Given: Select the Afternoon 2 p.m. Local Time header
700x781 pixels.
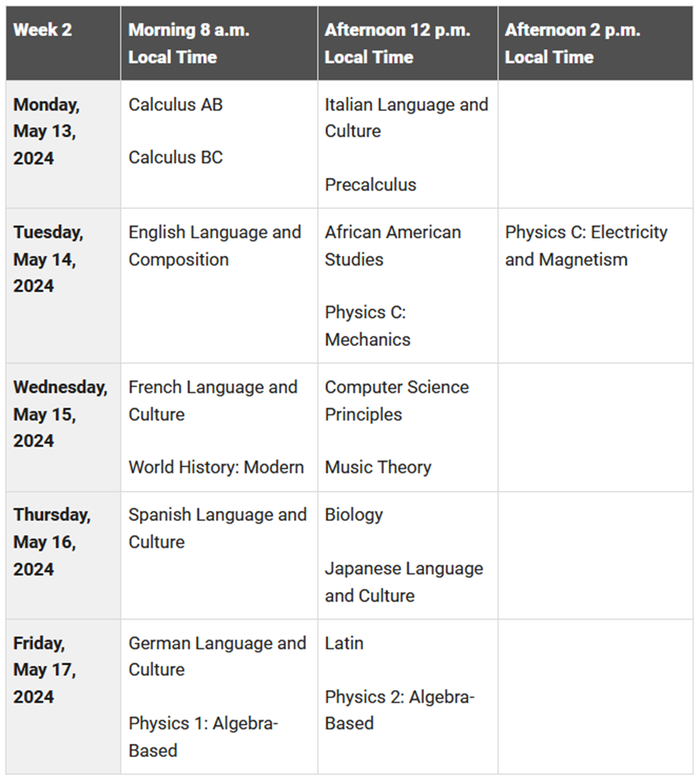Looking at the screenshot, I should 572,43.
